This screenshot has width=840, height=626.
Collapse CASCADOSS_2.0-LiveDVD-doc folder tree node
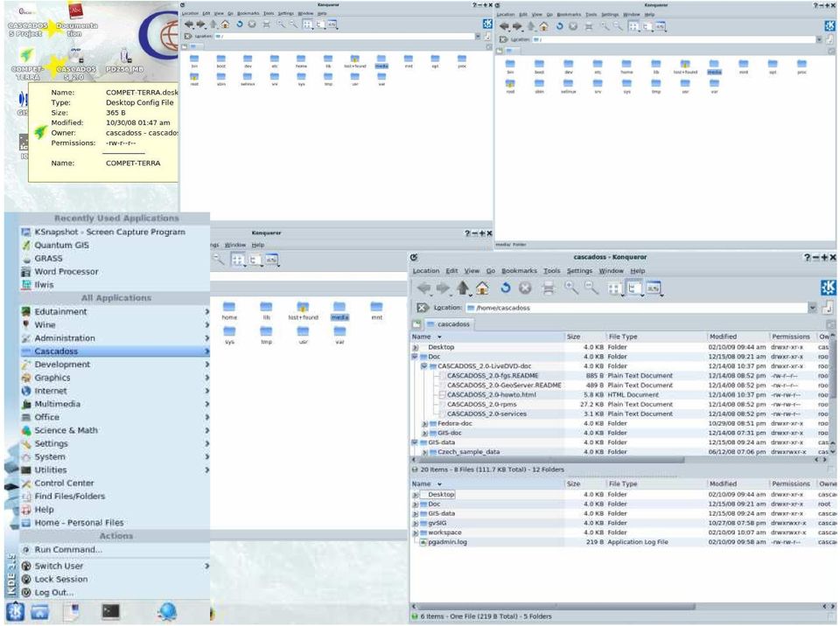(423, 366)
